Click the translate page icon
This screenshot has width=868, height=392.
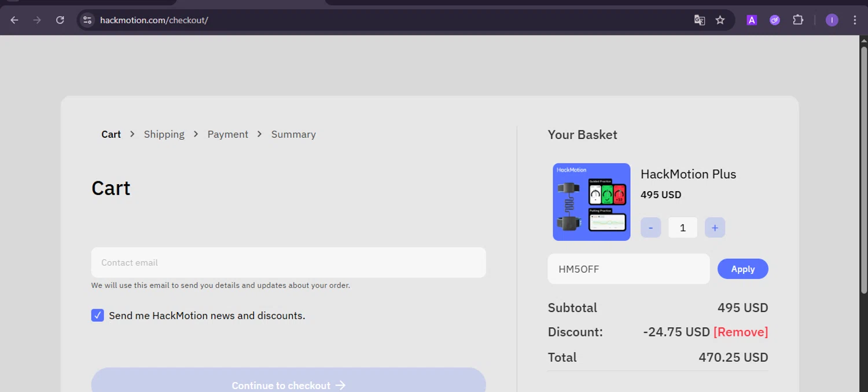[700, 20]
